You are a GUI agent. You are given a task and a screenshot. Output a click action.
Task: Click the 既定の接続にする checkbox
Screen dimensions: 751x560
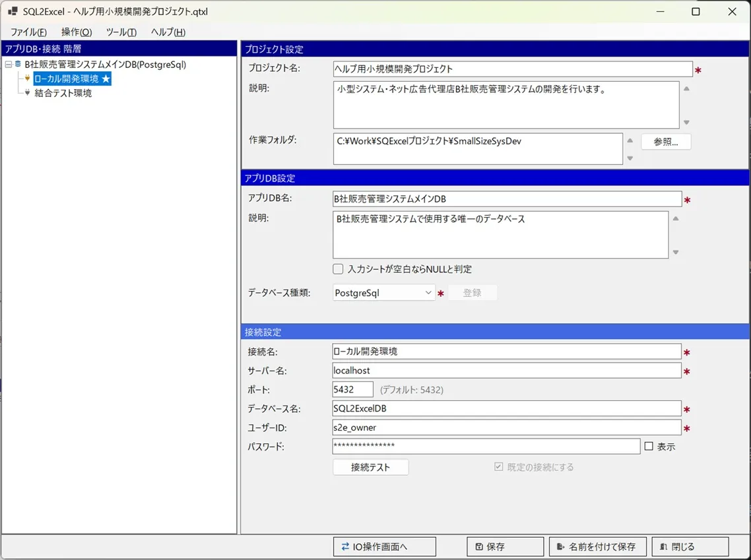499,467
